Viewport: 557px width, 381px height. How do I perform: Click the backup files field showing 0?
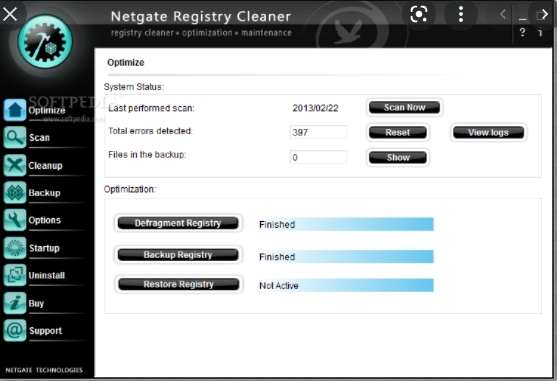(318, 157)
